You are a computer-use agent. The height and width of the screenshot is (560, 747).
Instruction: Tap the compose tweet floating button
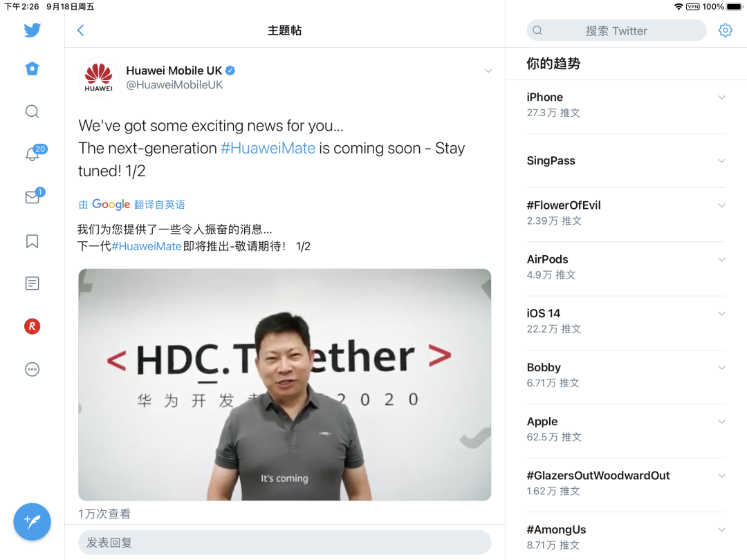33,521
